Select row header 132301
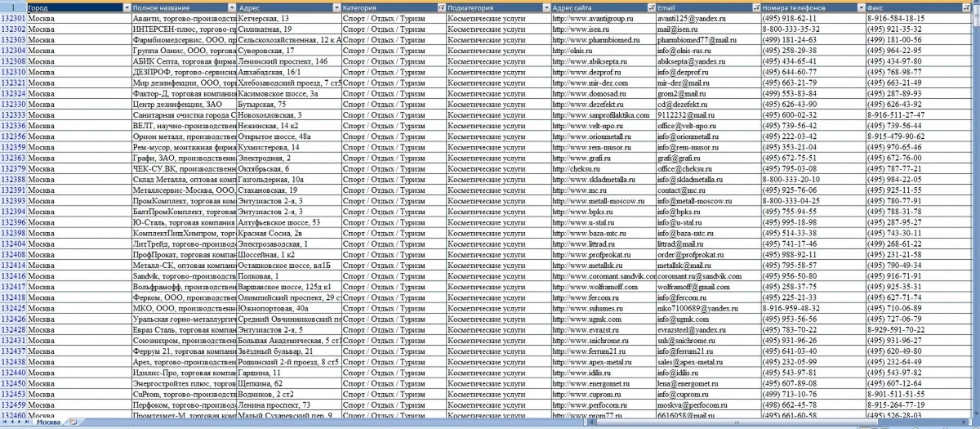 [x=13, y=18]
